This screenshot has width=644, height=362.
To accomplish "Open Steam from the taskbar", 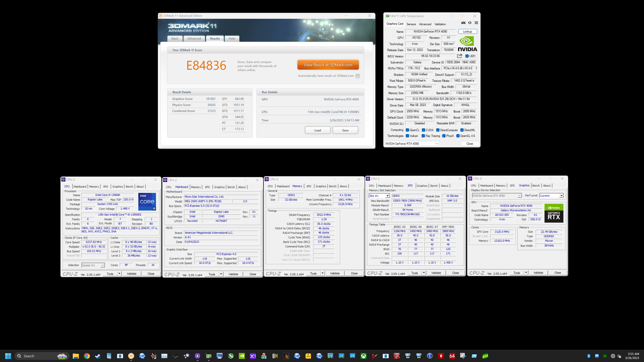I will click(x=98, y=356).
